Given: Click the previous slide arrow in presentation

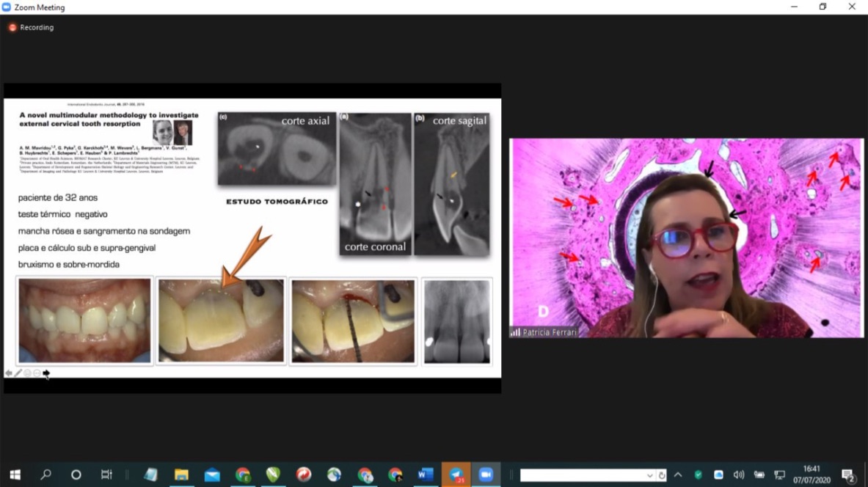Looking at the screenshot, I should click(x=9, y=373).
